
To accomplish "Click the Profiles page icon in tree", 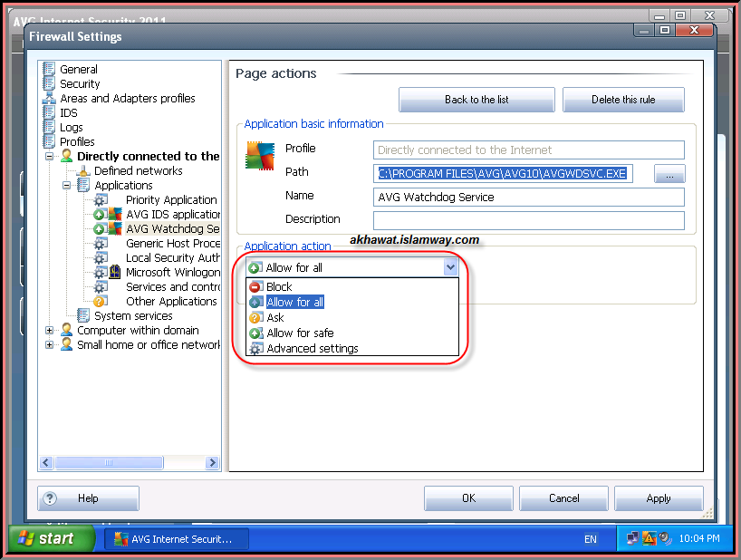I will pos(49,141).
